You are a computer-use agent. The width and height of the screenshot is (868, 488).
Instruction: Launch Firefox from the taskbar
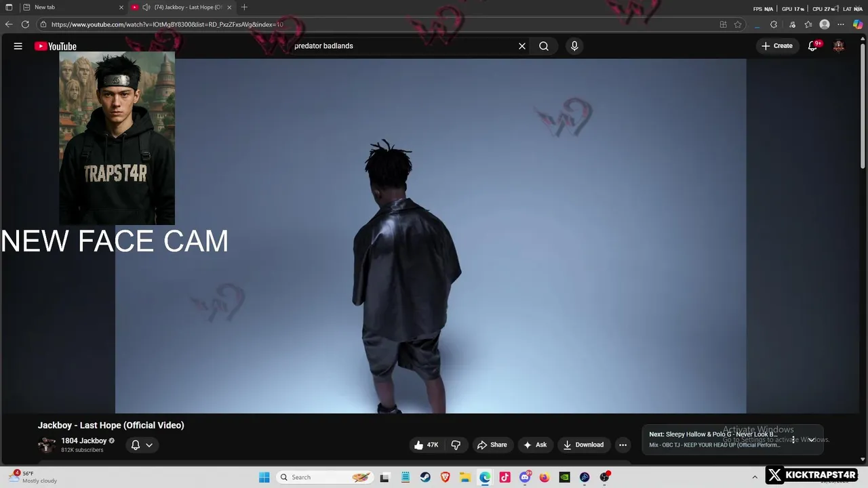545,477
